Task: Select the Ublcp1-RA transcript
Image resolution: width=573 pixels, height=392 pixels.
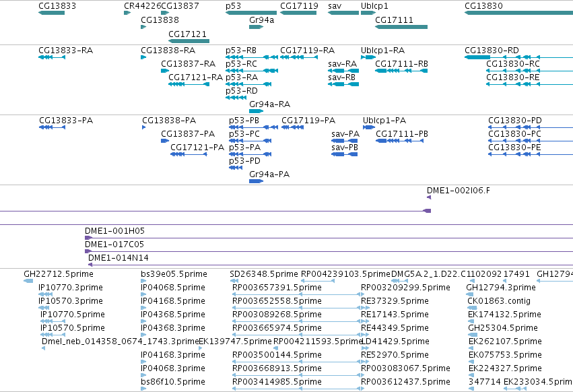Action: click(368, 57)
